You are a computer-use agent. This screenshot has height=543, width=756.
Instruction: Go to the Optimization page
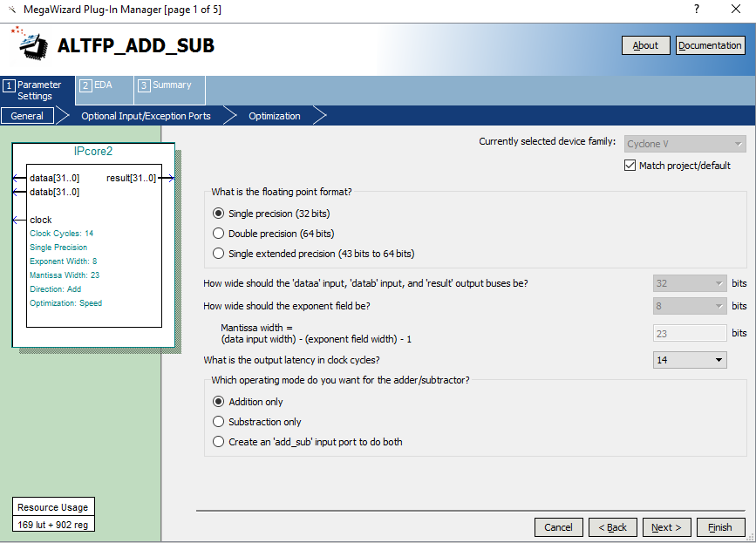click(275, 116)
